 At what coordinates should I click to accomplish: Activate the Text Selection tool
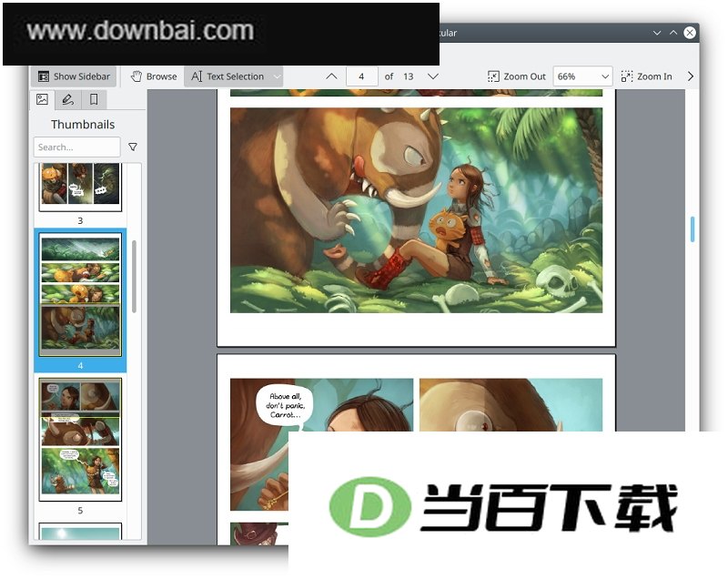tap(227, 76)
